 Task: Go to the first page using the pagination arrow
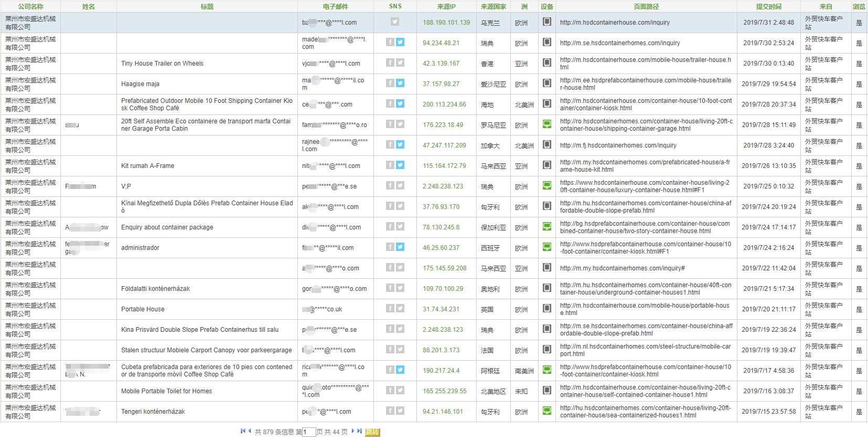(243, 431)
